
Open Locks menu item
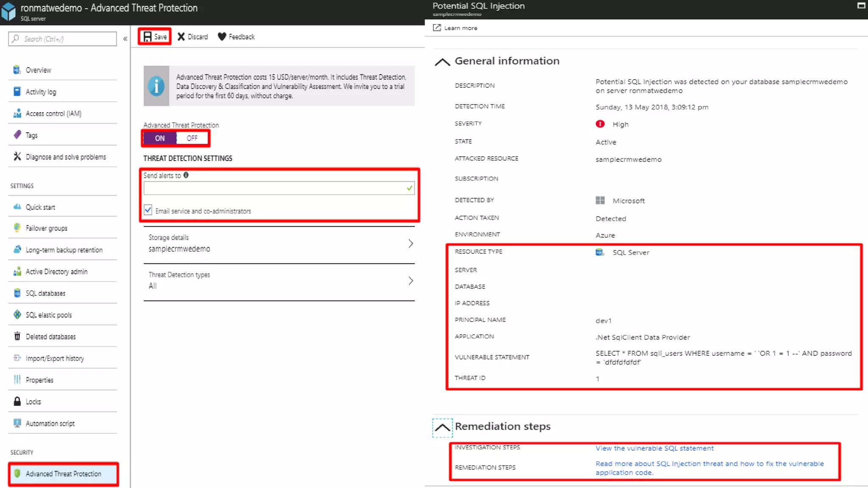63,401
